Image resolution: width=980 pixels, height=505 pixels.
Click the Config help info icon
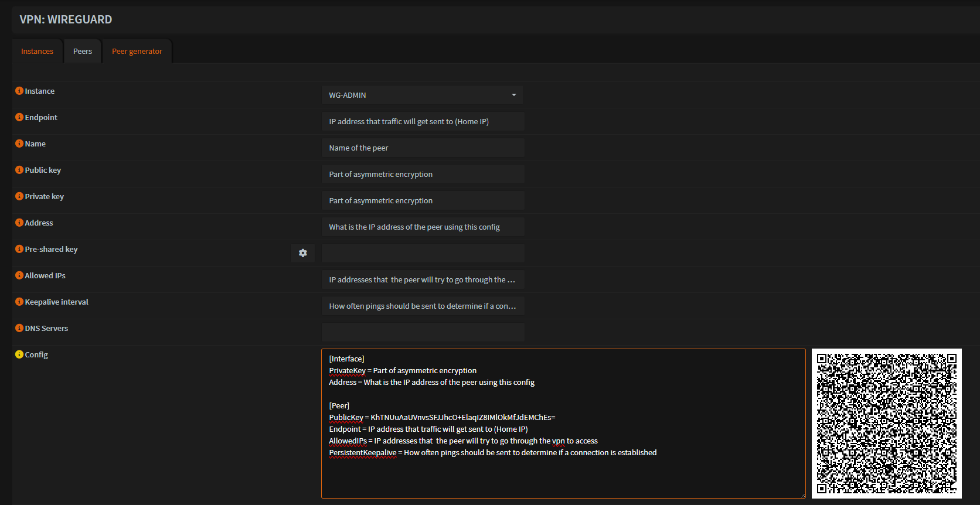[x=19, y=354]
